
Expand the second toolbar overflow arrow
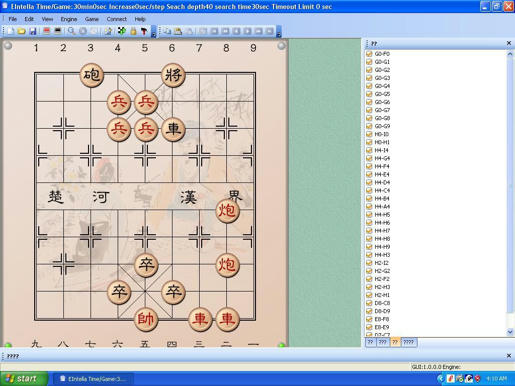point(279,32)
